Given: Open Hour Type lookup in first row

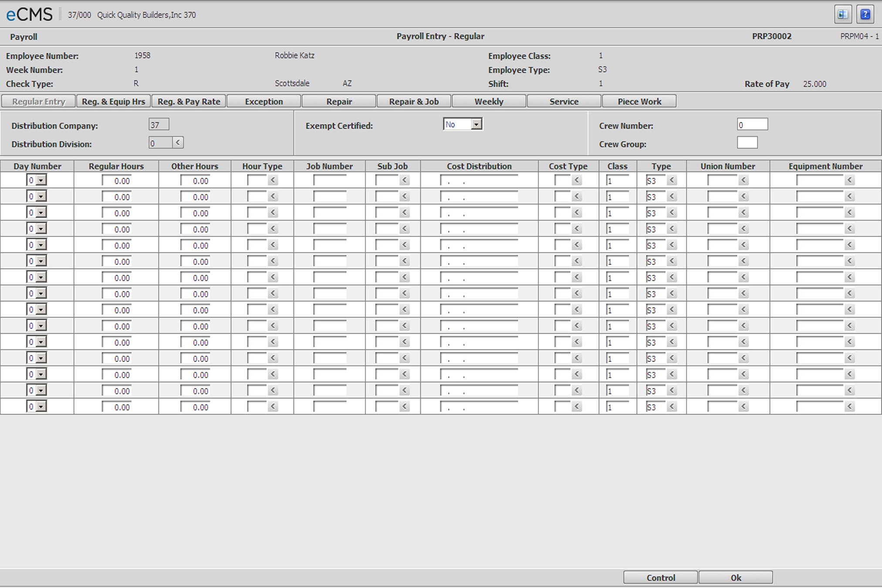Looking at the screenshot, I should 273,180.
